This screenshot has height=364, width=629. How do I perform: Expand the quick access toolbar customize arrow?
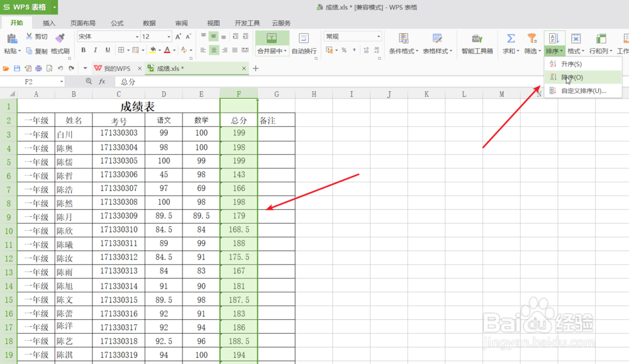[85, 69]
